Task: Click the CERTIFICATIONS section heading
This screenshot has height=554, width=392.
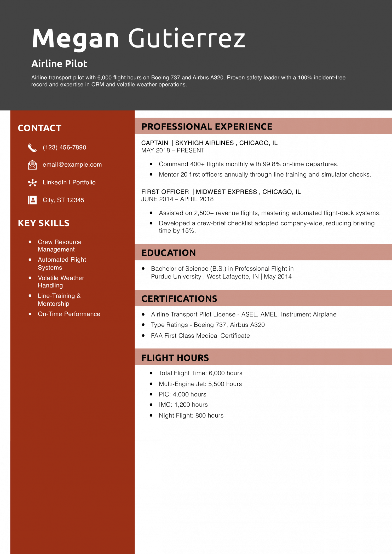Action: [x=179, y=299]
